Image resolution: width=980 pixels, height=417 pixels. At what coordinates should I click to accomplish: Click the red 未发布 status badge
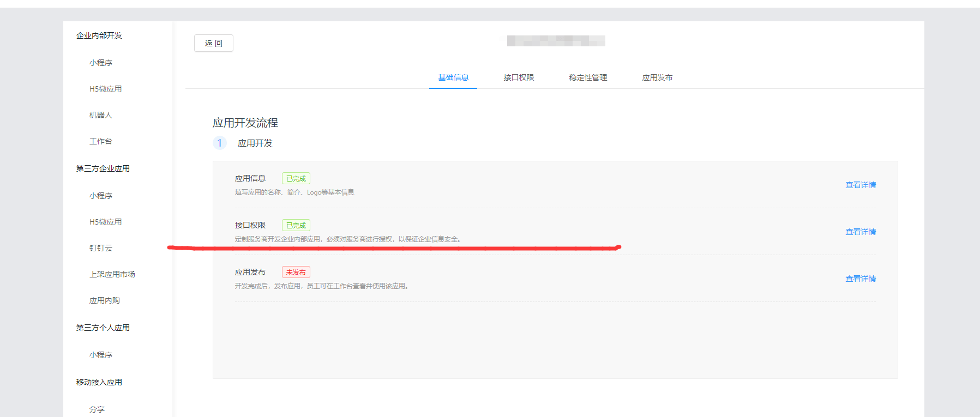pyautogui.click(x=296, y=272)
